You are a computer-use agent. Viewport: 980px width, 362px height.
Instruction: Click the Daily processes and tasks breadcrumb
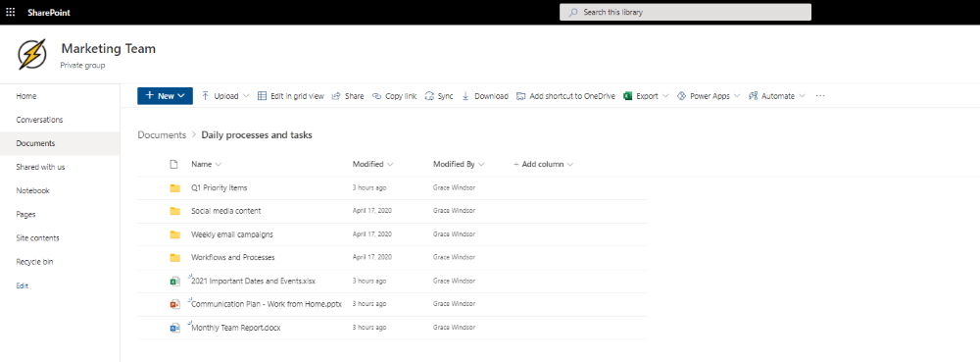coord(257,135)
